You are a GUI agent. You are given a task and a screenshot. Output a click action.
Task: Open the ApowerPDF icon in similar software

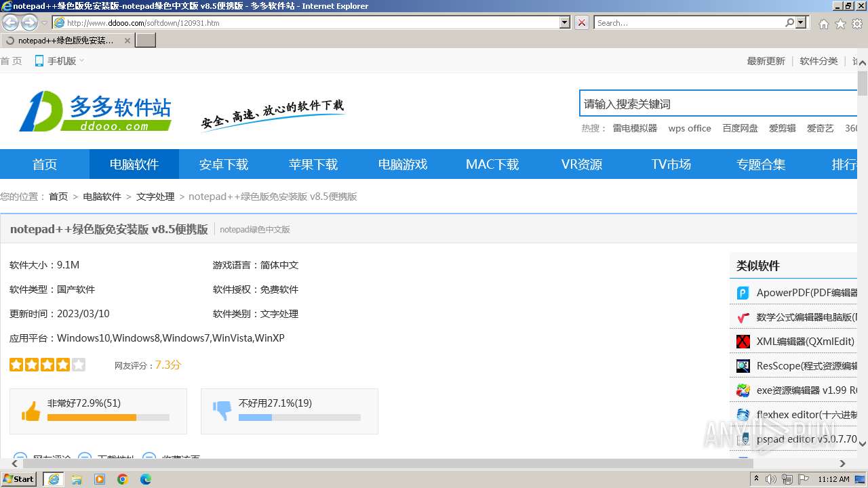(x=743, y=293)
